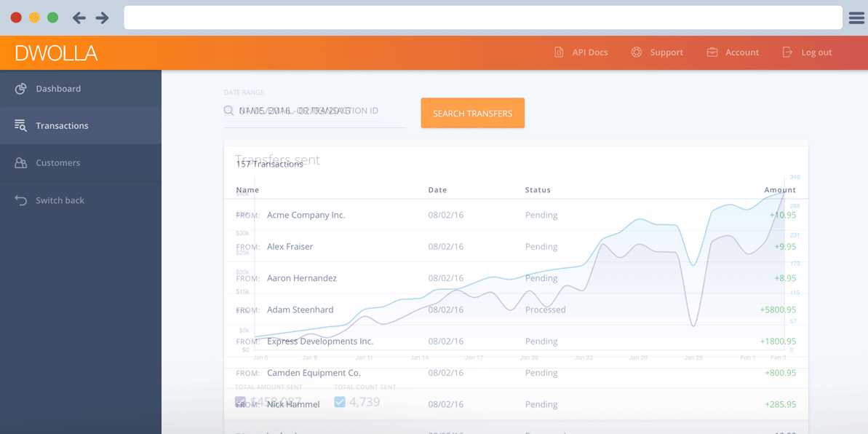Viewport: 868px width, 434px height.
Task: Open the browser hamburger menu
Action: (x=856, y=17)
